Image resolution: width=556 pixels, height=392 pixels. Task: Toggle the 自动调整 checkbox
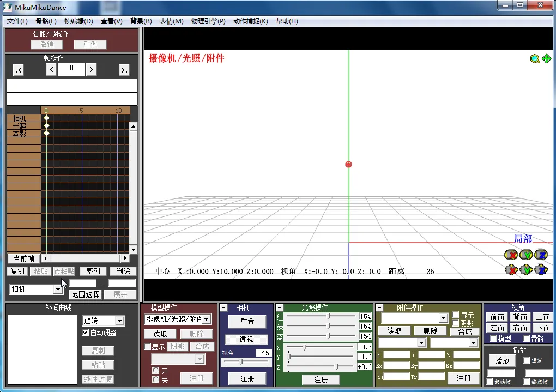click(86, 333)
